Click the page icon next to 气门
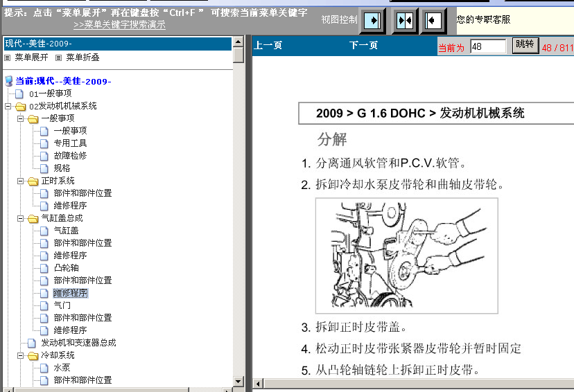 [44, 305]
